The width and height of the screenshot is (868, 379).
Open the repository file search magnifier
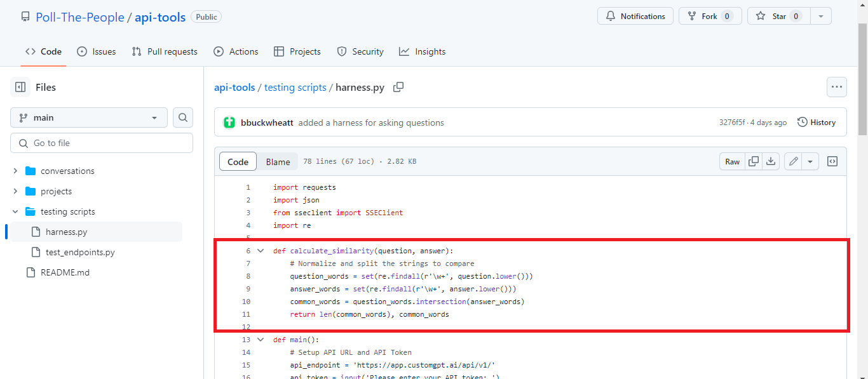coord(182,117)
